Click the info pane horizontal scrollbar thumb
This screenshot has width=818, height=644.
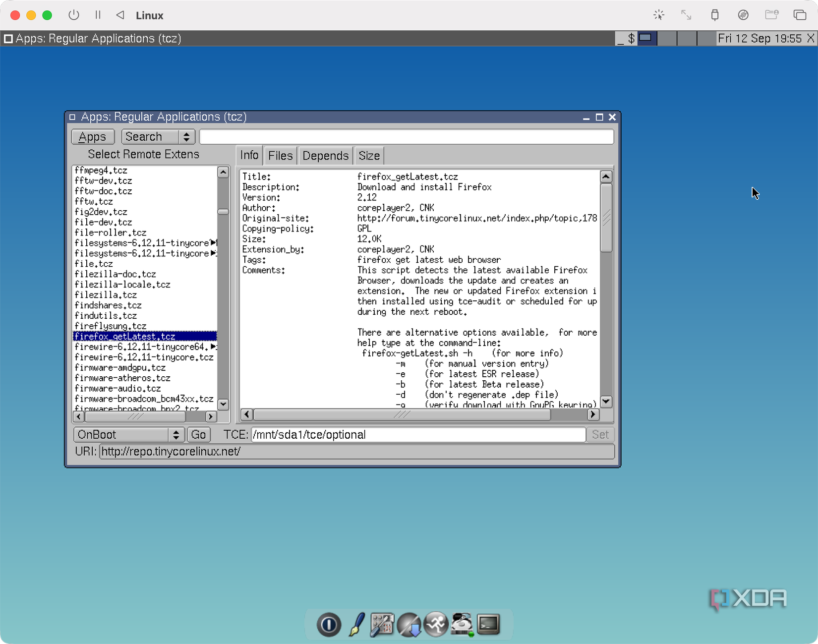pyautogui.click(x=402, y=414)
